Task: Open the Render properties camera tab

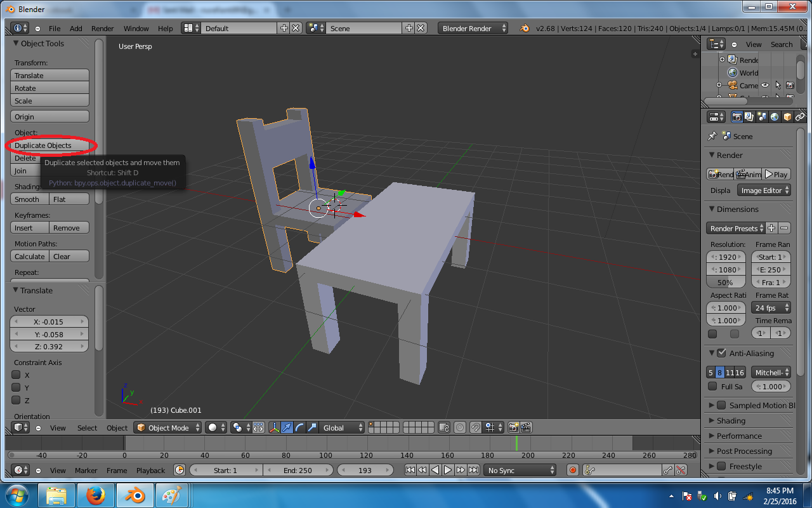Action: click(x=737, y=117)
